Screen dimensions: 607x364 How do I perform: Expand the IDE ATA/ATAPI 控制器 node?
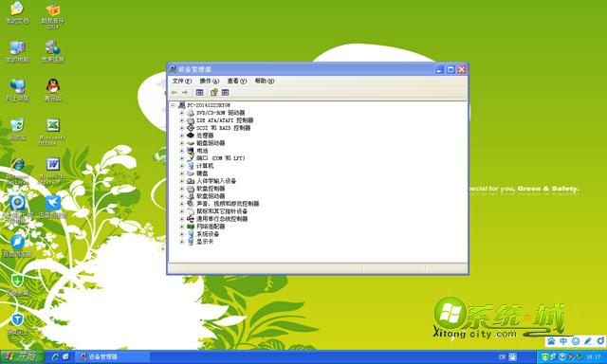point(181,120)
